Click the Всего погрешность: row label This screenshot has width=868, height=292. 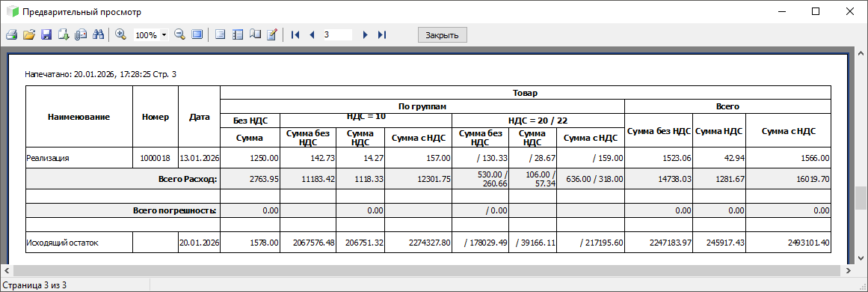(174, 210)
